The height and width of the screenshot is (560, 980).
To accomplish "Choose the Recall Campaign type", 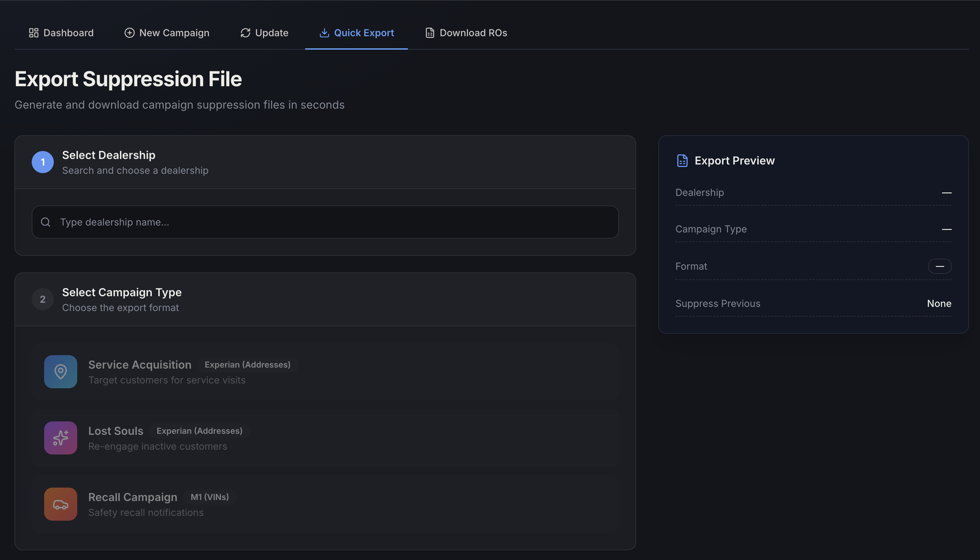I will [325, 504].
